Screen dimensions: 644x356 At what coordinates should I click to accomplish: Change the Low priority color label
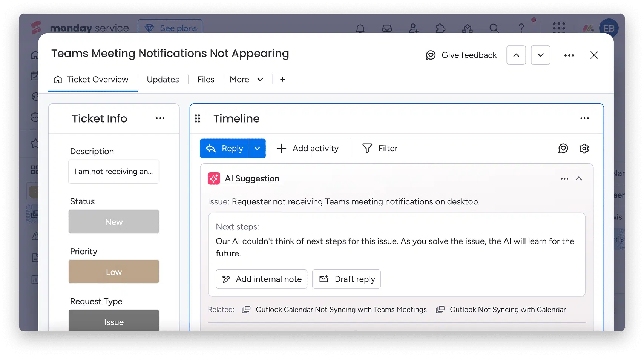(114, 272)
